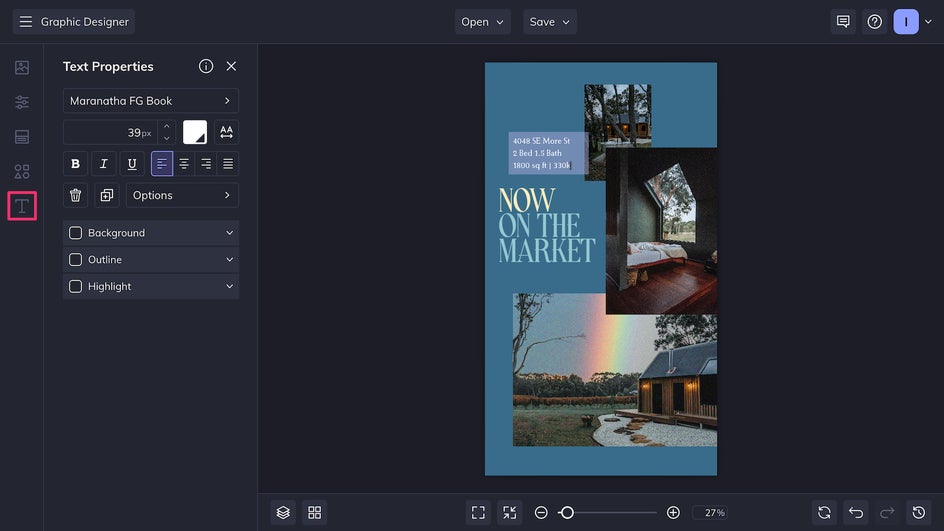Decrease font size with down arrow
944x531 pixels.
[x=167, y=138]
